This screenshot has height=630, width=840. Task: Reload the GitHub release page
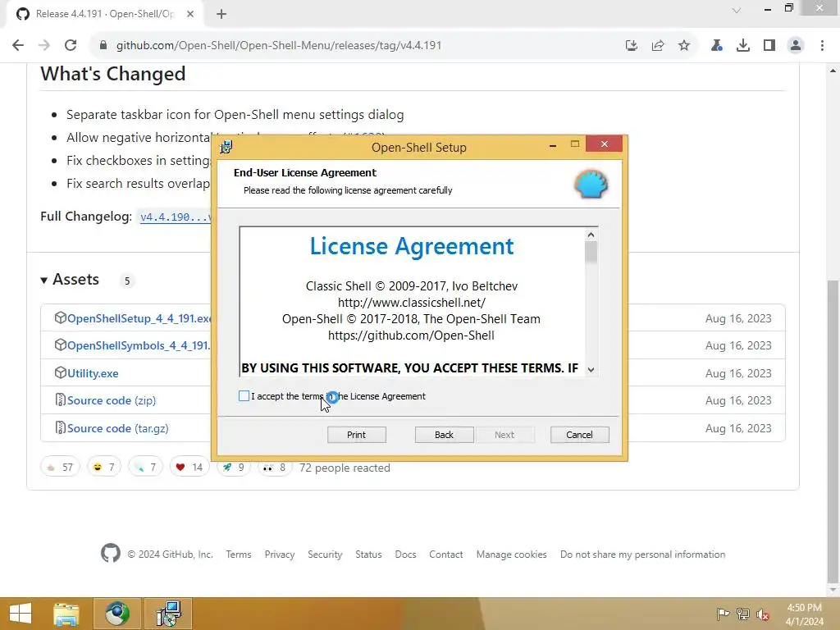71,46
